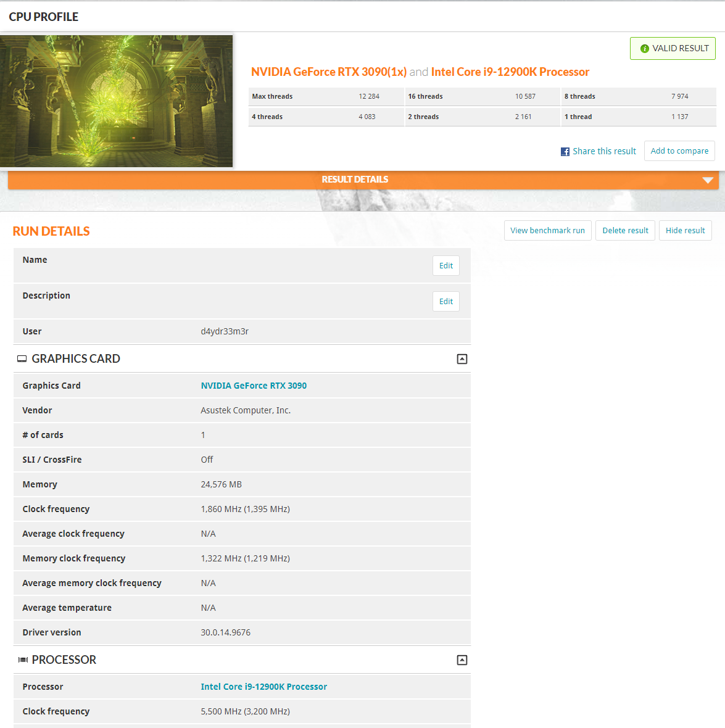This screenshot has width=725, height=728.
Task: Click the Valid Result badge
Action: pos(673,48)
